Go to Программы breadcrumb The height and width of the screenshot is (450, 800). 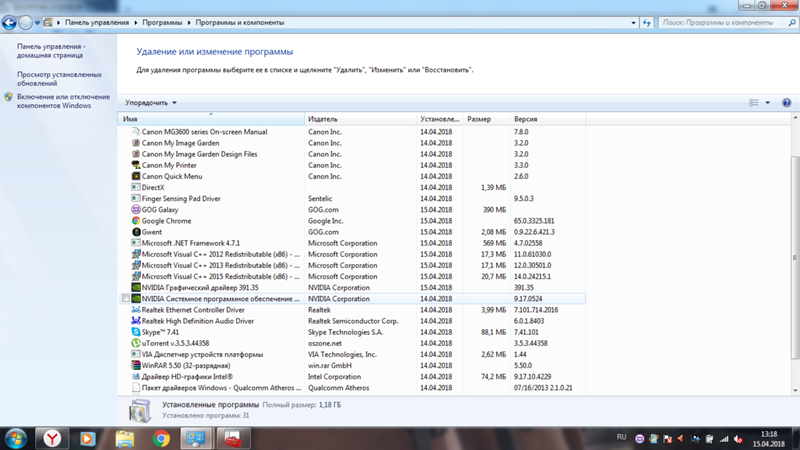(162, 22)
